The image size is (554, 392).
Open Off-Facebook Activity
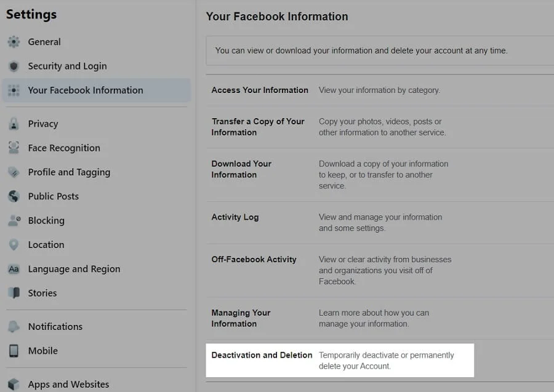[x=254, y=260]
